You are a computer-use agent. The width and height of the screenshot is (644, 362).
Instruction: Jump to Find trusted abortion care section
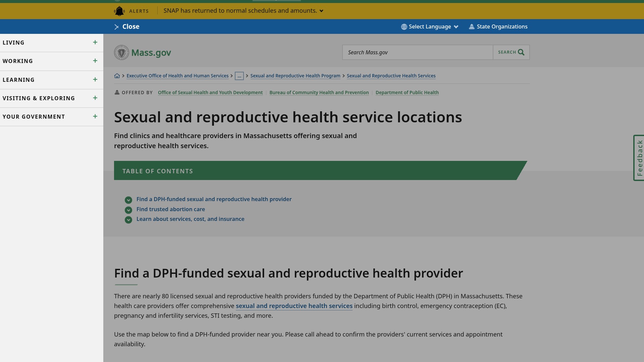171,209
